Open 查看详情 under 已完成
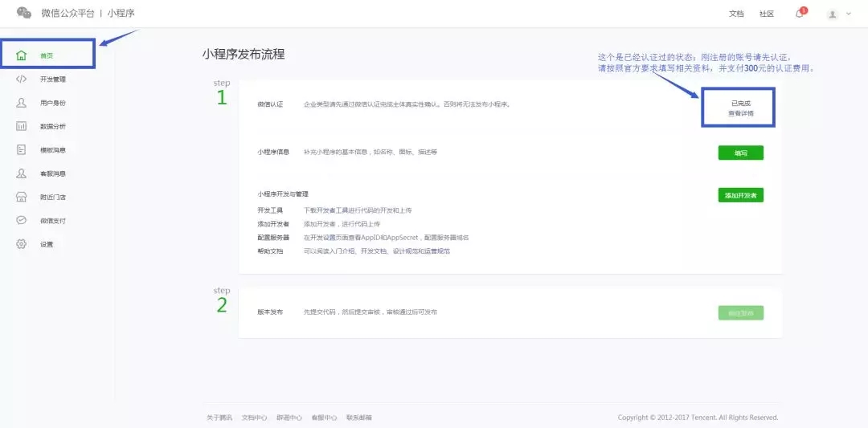Image resolution: width=868 pixels, height=428 pixels. tap(741, 112)
